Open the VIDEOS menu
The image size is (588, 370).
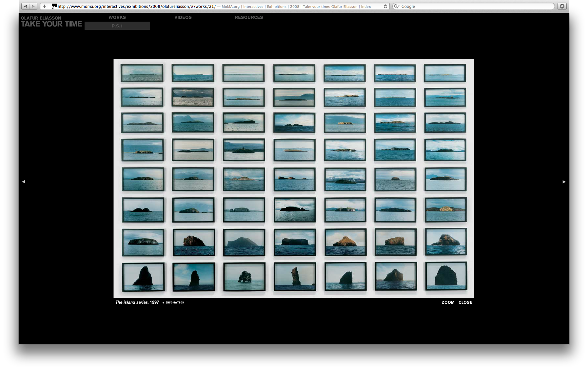pos(183,17)
